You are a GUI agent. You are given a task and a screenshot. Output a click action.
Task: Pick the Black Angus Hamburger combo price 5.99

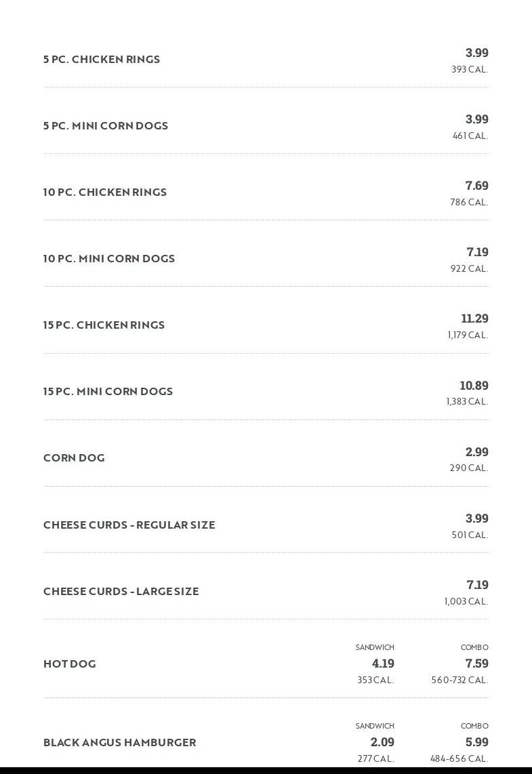click(x=476, y=742)
